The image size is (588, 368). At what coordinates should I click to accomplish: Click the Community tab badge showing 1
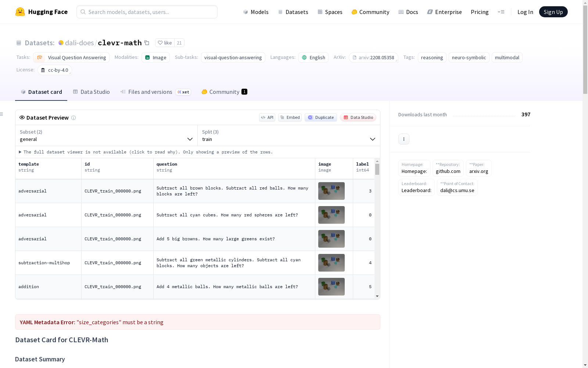click(x=244, y=92)
